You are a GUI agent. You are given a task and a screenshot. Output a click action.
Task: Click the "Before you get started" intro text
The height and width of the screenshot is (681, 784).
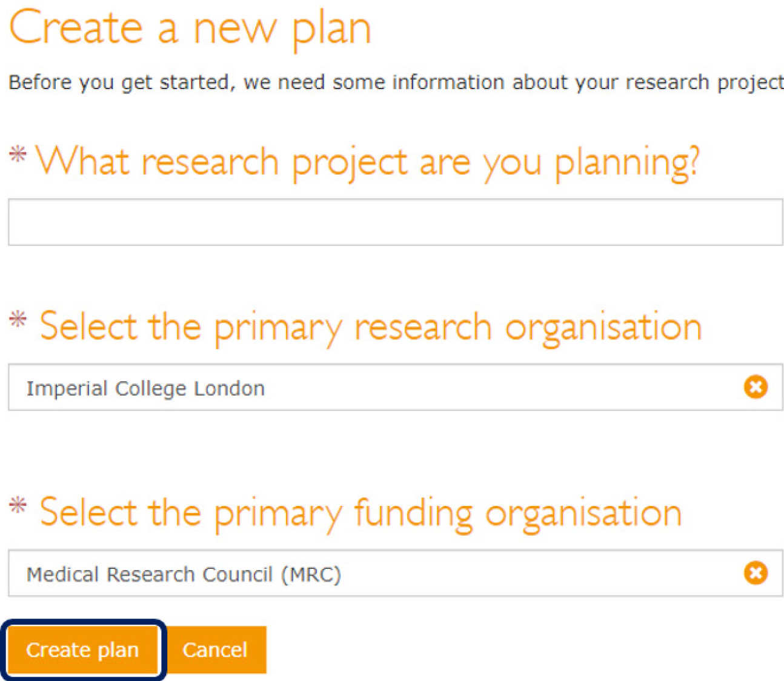(395, 82)
